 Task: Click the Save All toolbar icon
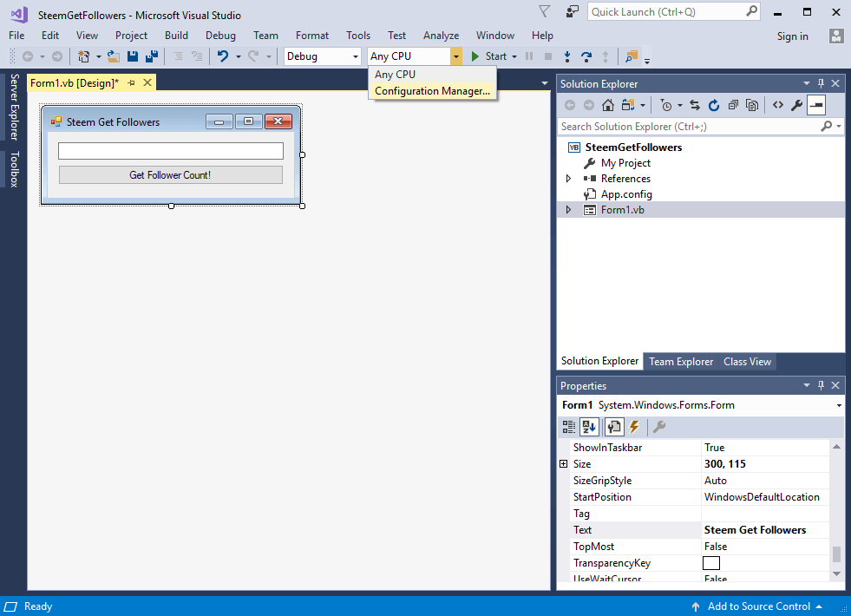click(152, 56)
